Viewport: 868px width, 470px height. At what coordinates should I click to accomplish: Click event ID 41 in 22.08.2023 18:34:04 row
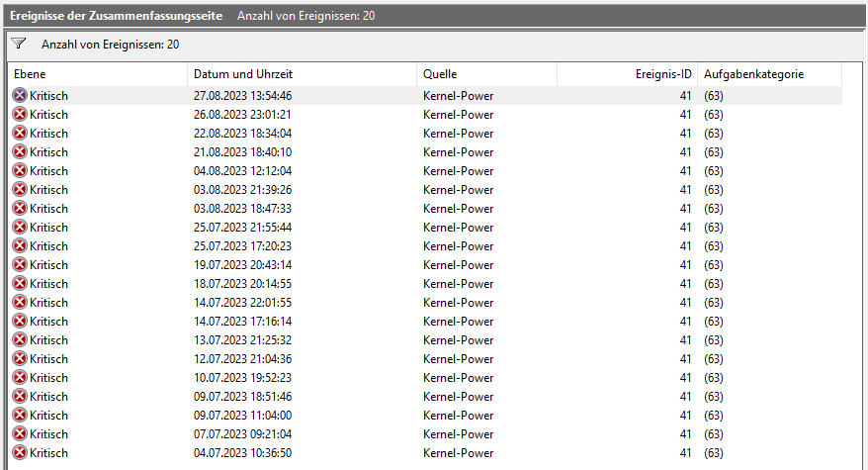pyautogui.click(x=685, y=134)
